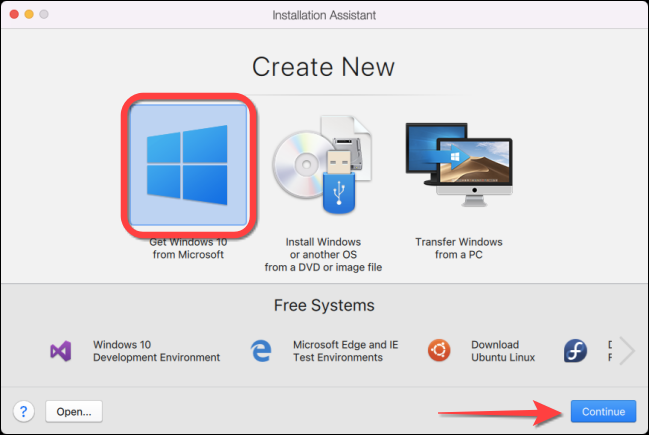Open help with the question mark button
The height and width of the screenshot is (435, 649).
[x=22, y=411]
